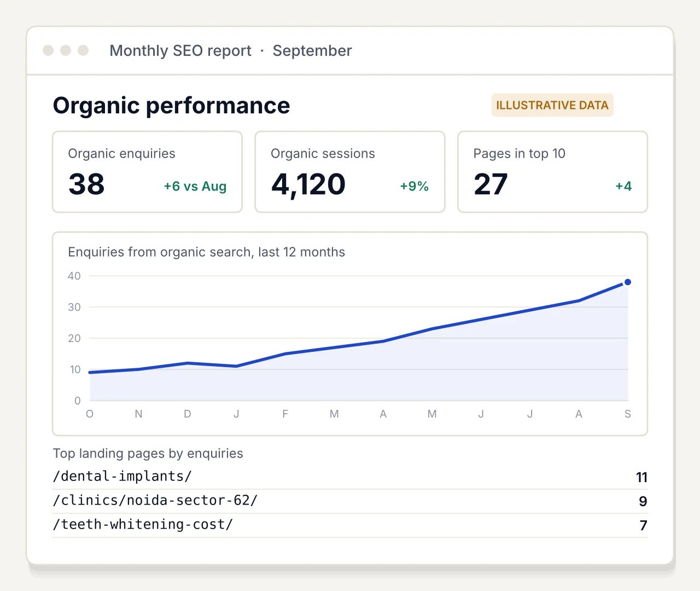Select the 'Organic enquiries' card label
The image size is (700, 591).
(x=121, y=154)
